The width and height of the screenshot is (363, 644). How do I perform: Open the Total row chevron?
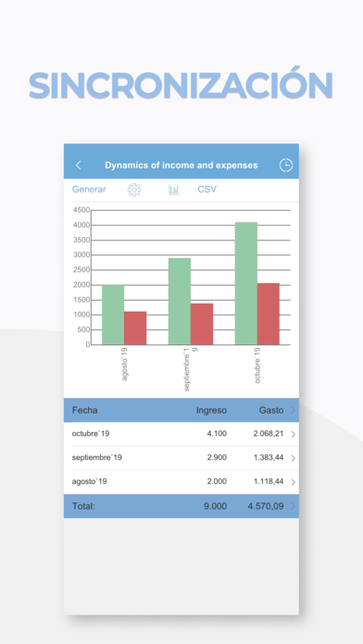294,506
